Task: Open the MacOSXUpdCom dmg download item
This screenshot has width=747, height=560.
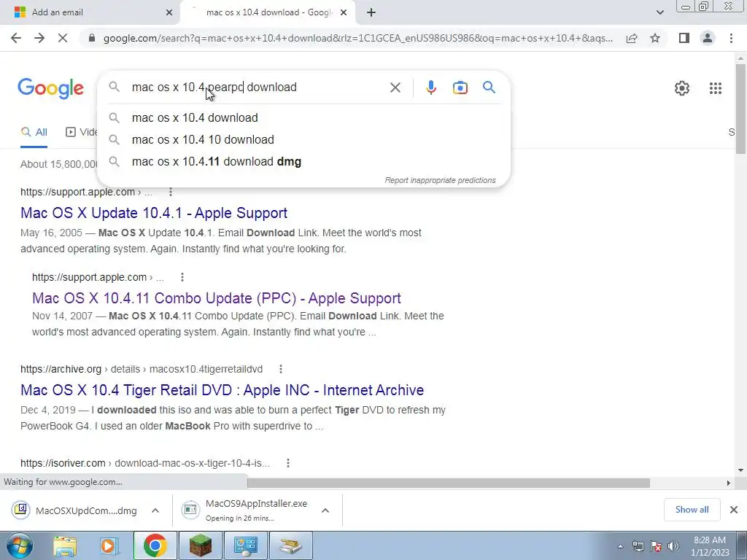Action: tap(75, 510)
